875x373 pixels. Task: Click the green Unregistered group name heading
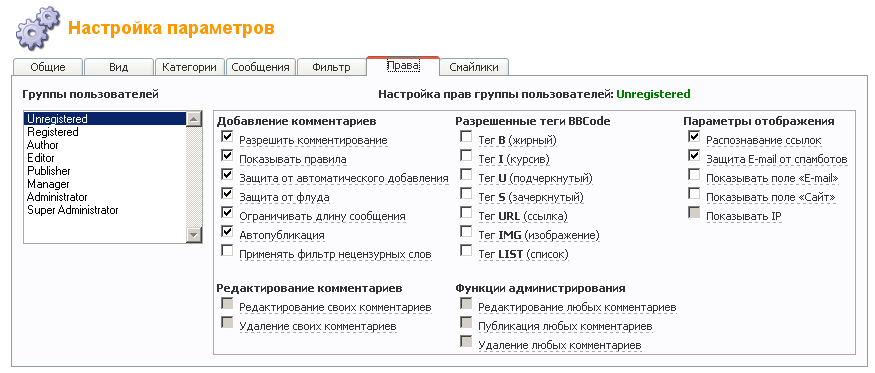[x=653, y=94]
